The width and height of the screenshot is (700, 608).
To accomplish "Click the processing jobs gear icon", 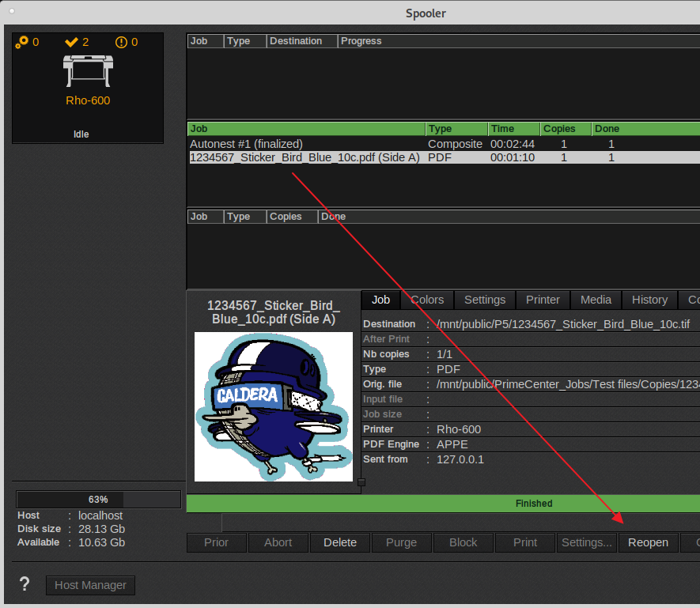I will click(x=21, y=42).
